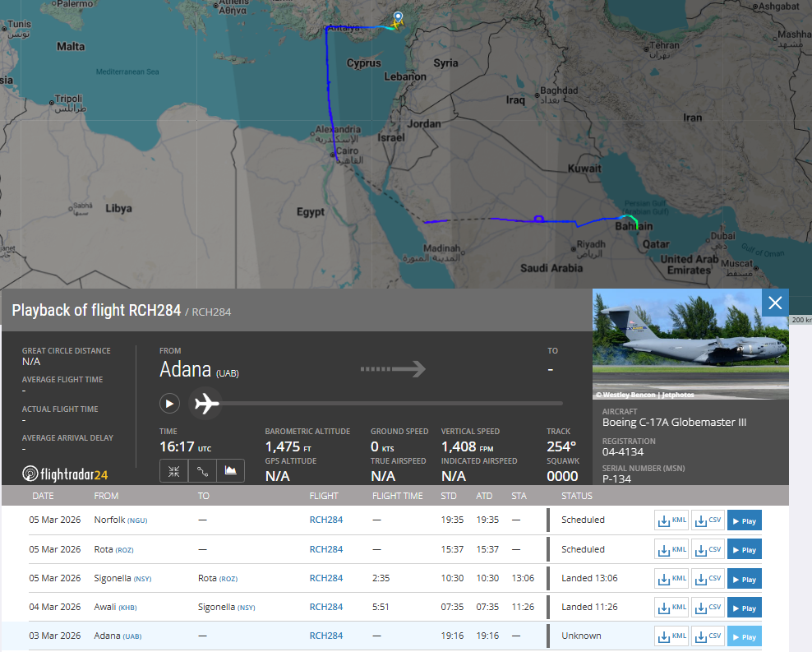Download KML for the Norfolk flight
This screenshot has width=812, height=652.
click(671, 520)
